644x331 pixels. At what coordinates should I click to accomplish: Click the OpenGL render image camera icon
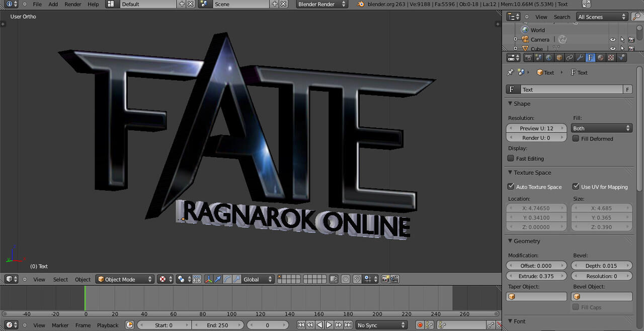(x=385, y=279)
